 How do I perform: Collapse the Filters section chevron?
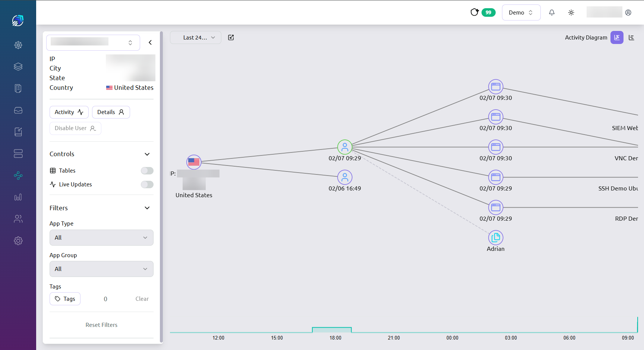(147, 208)
